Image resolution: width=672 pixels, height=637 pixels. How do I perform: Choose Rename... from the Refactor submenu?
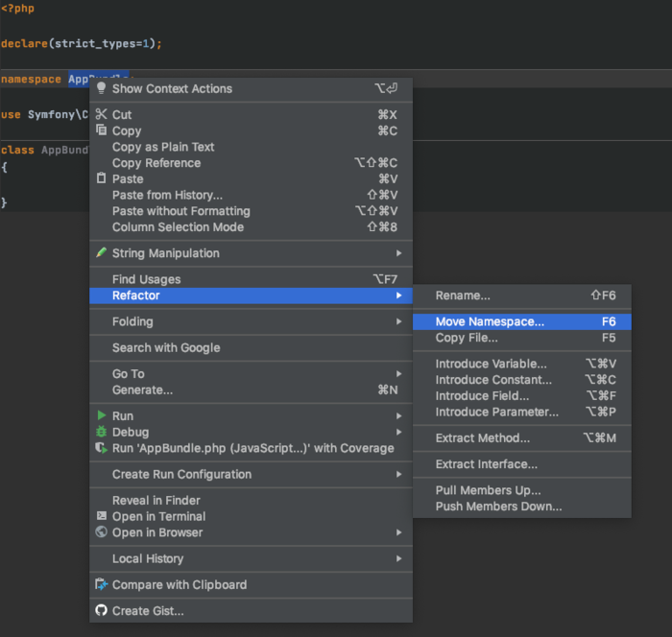click(463, 295)
